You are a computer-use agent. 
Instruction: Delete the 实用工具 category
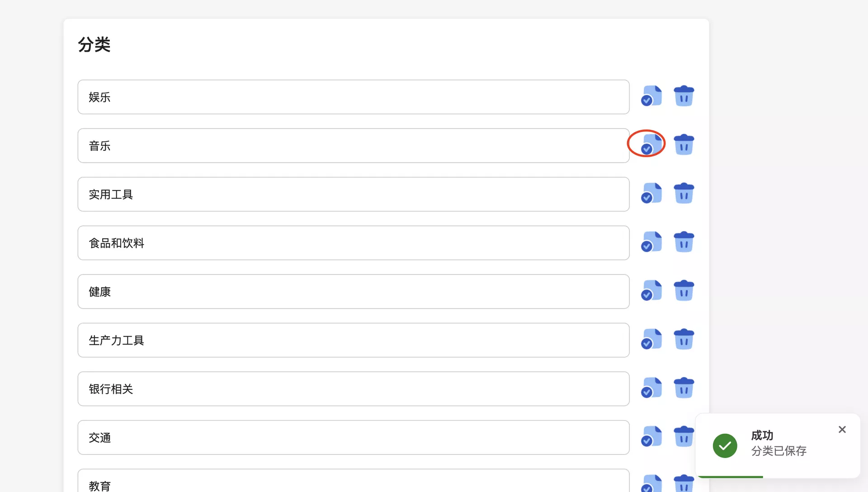[x=684, y=193]
